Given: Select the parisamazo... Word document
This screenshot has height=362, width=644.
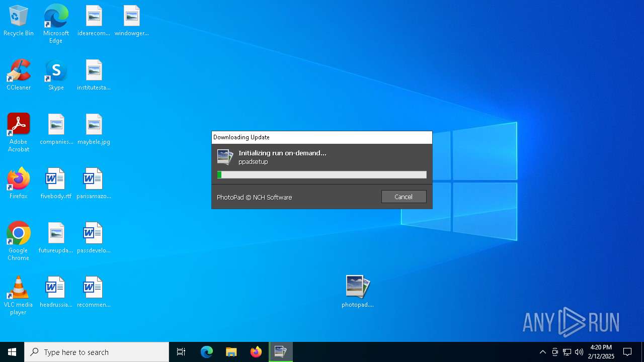Looking at the screenshot, I should coord(94,184).
